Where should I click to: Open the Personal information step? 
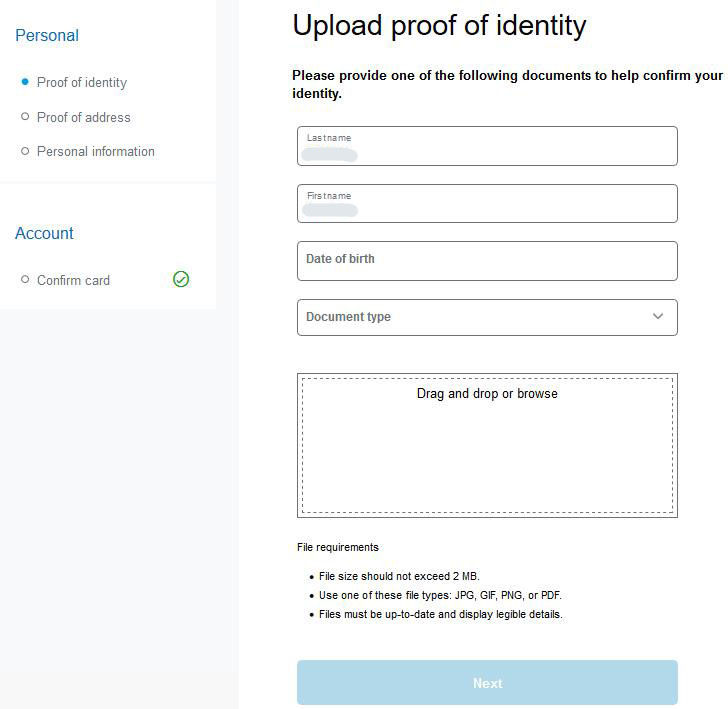96,152
